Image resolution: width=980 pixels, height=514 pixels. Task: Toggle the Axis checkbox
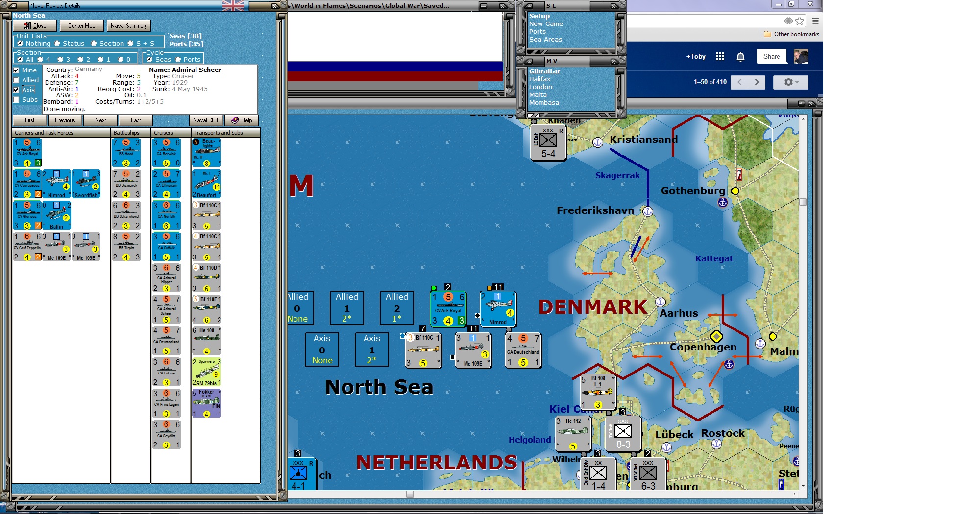[17, 90]
